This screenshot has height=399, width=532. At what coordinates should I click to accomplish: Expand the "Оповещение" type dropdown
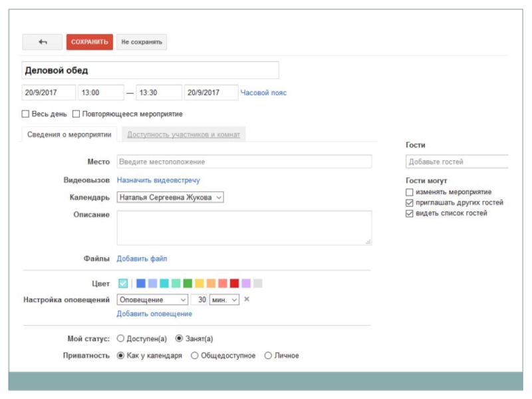point(152,300)
